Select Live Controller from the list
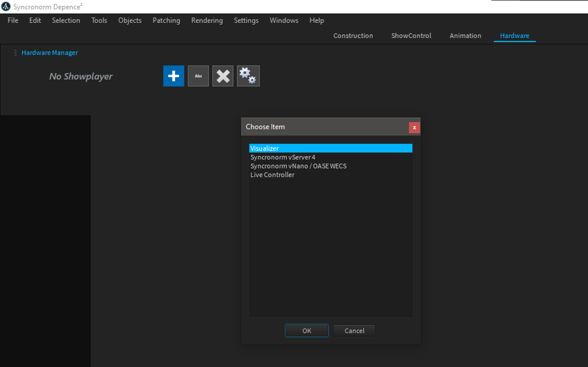 point(272,175)
